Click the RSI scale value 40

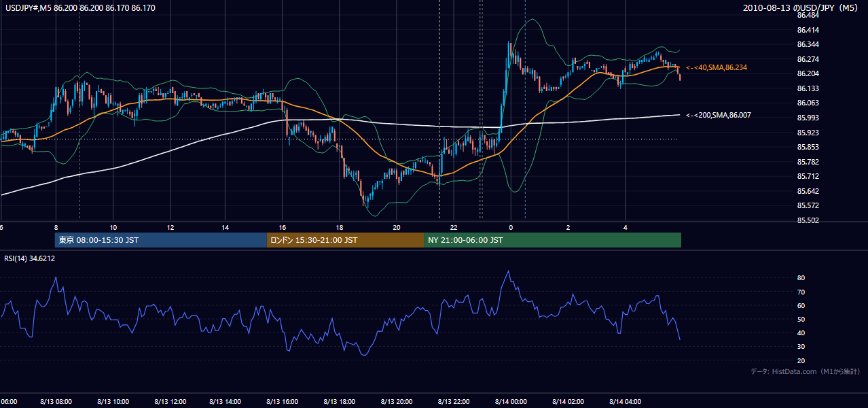tap(801, 333)
